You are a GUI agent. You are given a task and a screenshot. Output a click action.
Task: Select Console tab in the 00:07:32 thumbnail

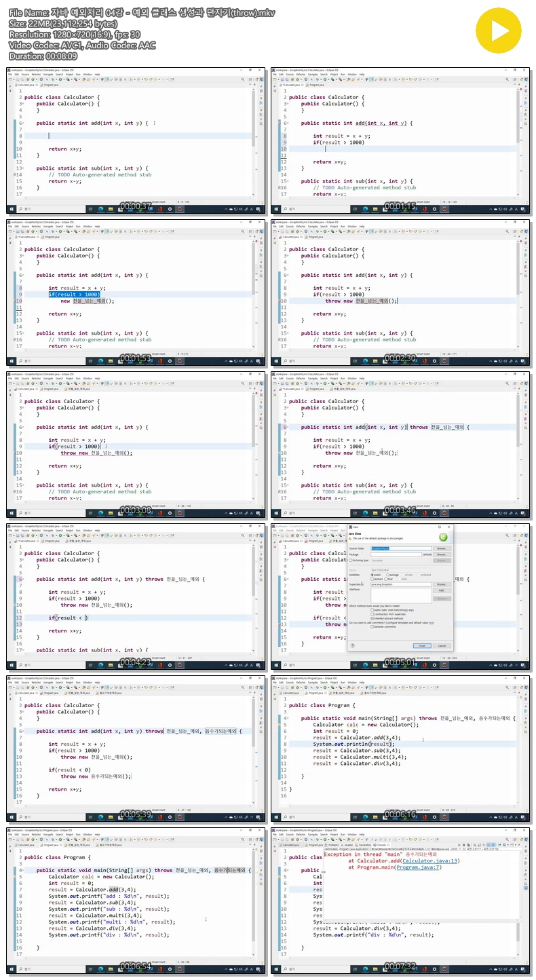coord(380,845)
